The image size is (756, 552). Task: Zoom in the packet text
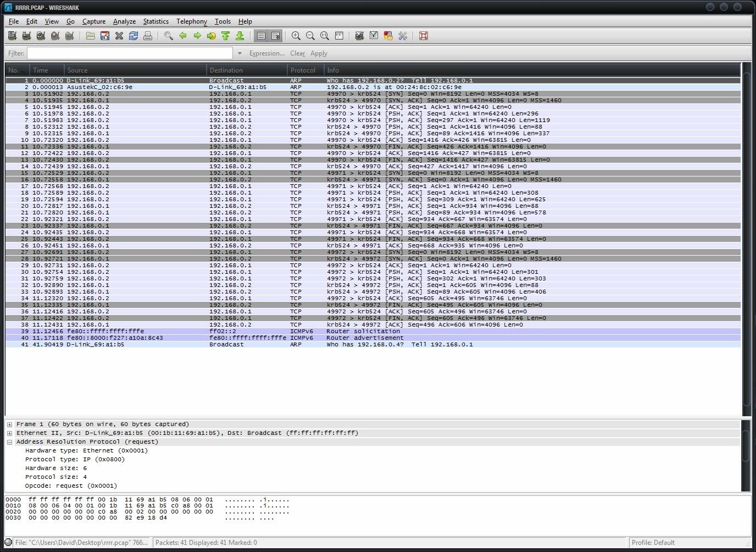pos(296,36)
